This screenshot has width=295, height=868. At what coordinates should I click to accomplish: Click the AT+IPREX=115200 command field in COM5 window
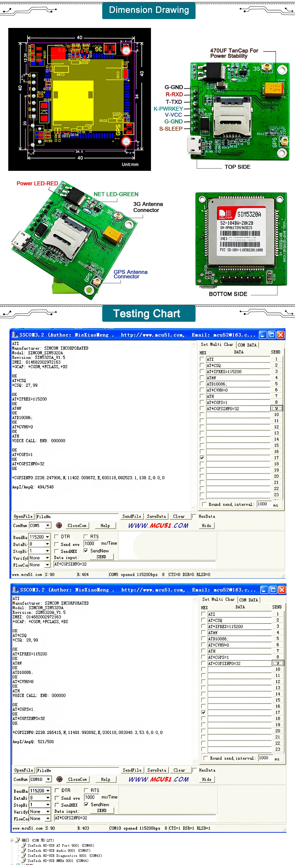[239, 372]
